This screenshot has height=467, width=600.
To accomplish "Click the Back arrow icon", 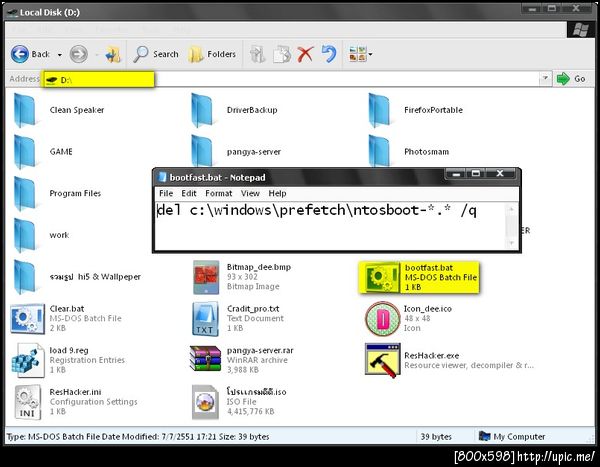I will point(20,54).
